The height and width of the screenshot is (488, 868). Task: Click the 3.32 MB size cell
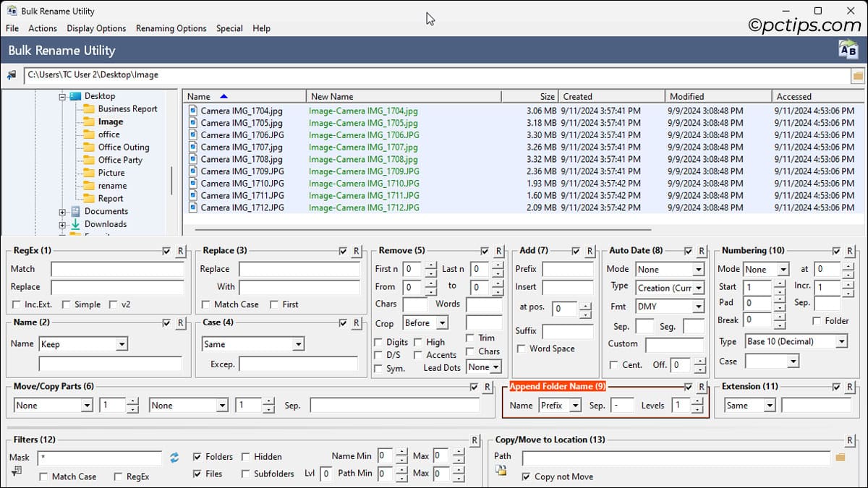tap(542, 159)
